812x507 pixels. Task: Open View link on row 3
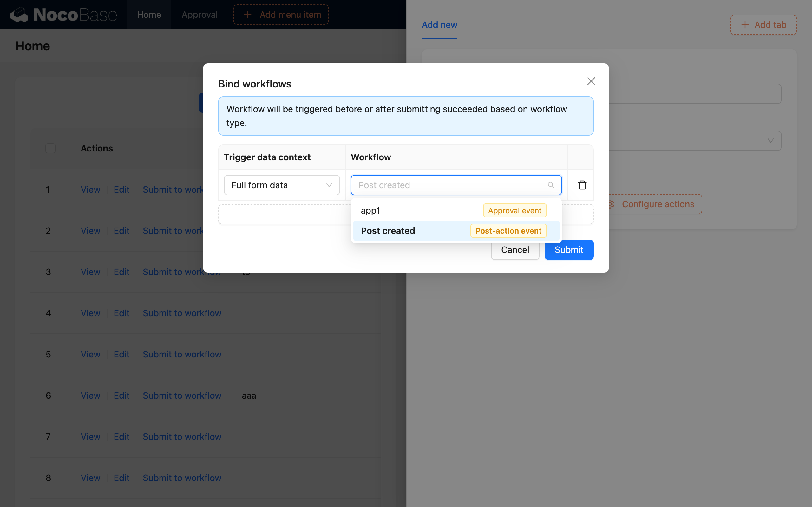(x=90, y=272)
